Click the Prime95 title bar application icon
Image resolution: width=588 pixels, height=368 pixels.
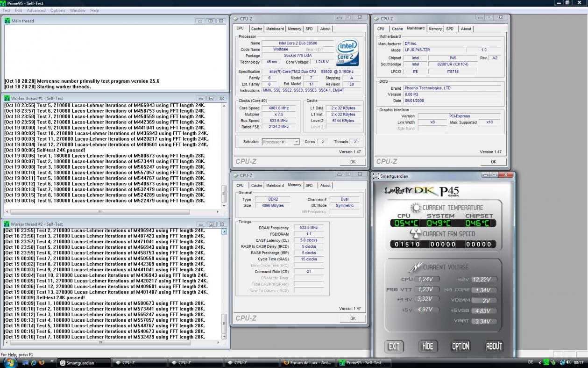click(3, 3)
